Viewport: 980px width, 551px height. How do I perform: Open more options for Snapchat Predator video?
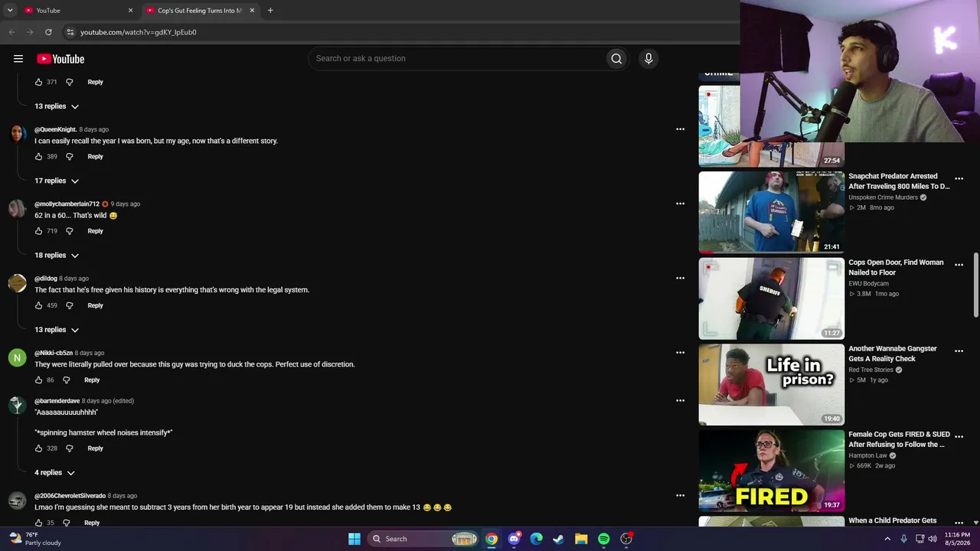(x=959, y=179)
